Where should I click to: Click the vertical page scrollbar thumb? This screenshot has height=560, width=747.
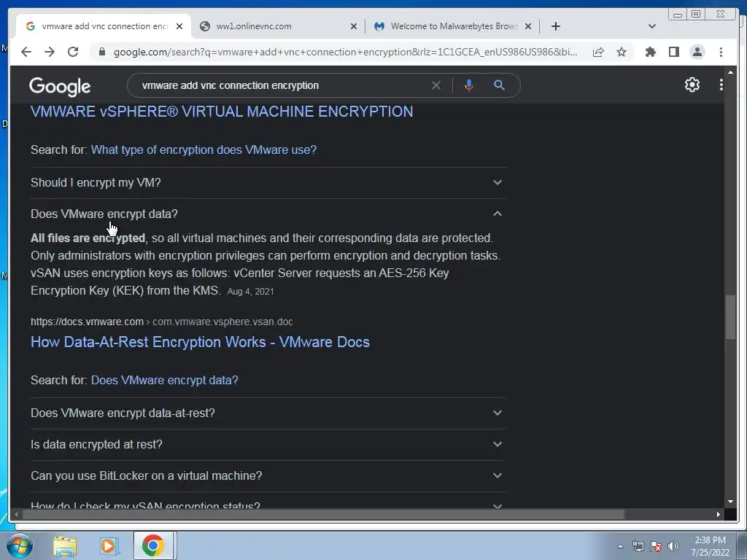pyautogui.click(x=730, y=318)
